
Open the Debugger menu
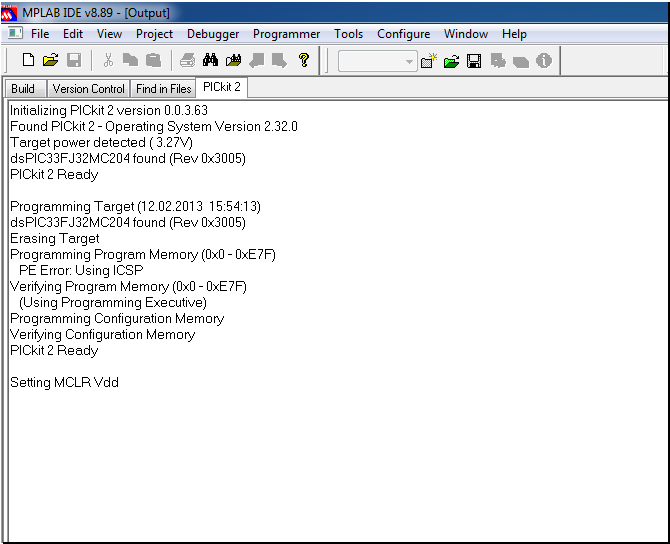213,34
